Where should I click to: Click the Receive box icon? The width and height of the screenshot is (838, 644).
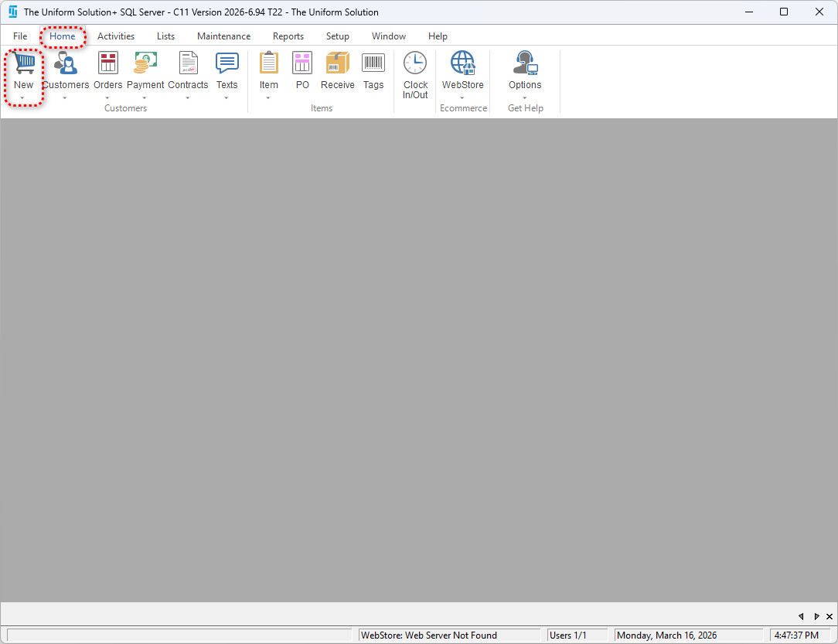[x=337, y=63]
